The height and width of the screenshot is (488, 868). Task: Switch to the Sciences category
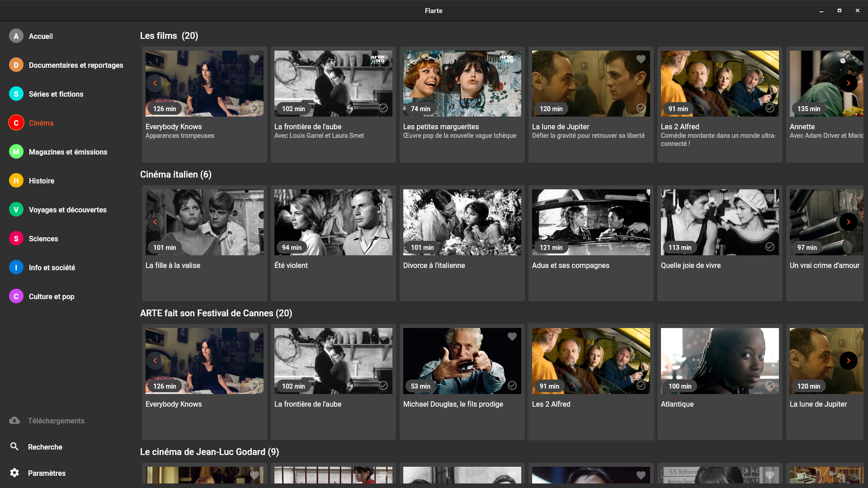click(x=43, y=239)
